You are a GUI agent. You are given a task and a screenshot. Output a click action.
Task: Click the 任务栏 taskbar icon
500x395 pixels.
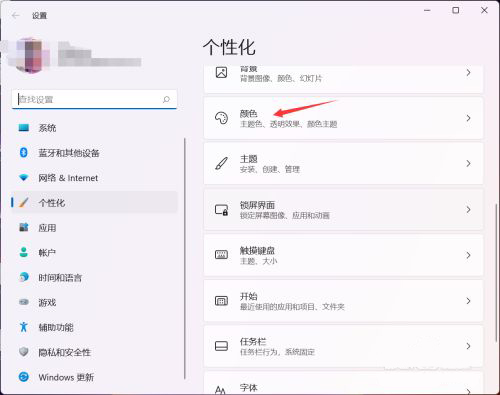pos(221,346)
